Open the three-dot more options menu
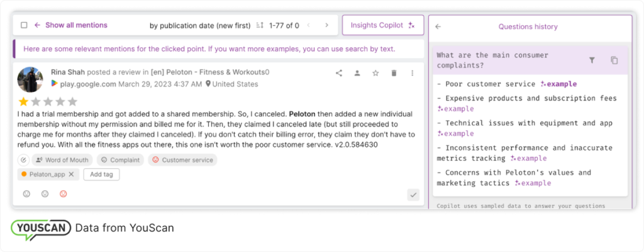This screenshot has height=252, width=644. (x=412, y=73)
